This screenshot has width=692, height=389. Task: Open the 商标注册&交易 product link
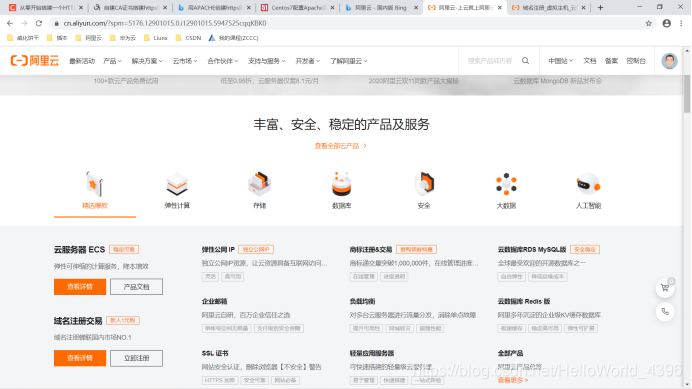click(371, 249)
